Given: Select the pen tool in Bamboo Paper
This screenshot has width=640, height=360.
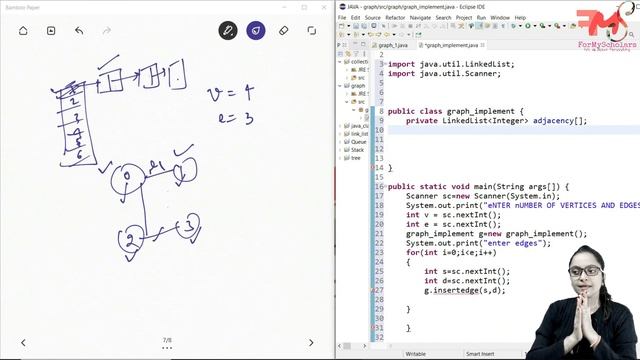Looking at the screenshot, I should coord(228,31).
